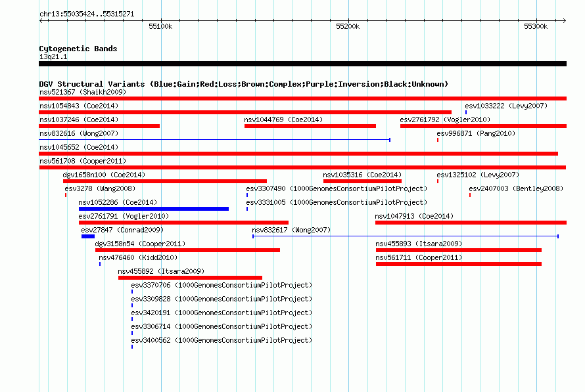Click the nsv832617 (Wong2007) label
Screen dimensions: 585x392
291,230
